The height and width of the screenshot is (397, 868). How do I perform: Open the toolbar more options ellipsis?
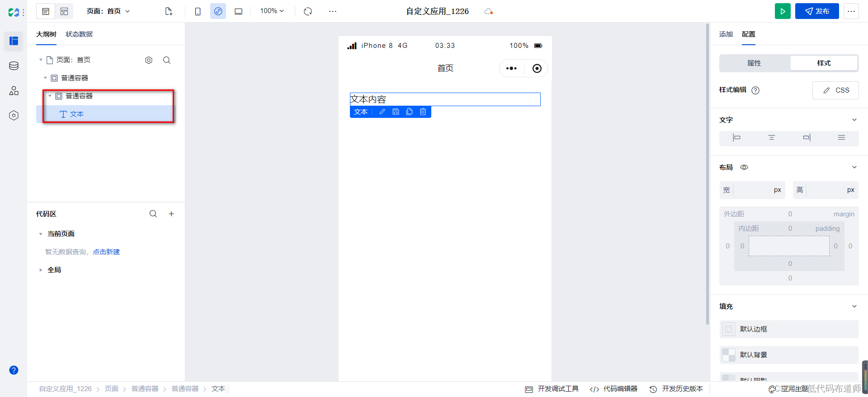(333, 11)
